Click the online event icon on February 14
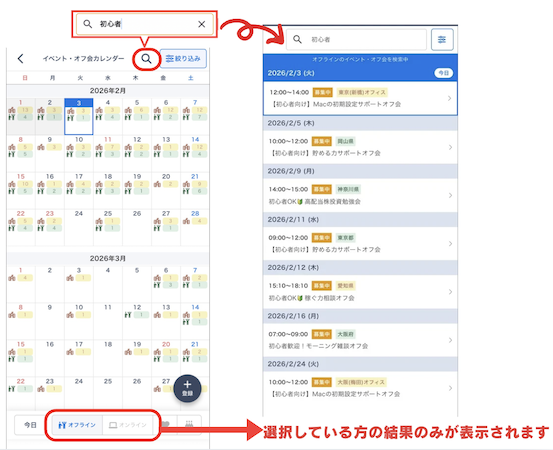The image size is (553, 450). click(x=186, y=154)
